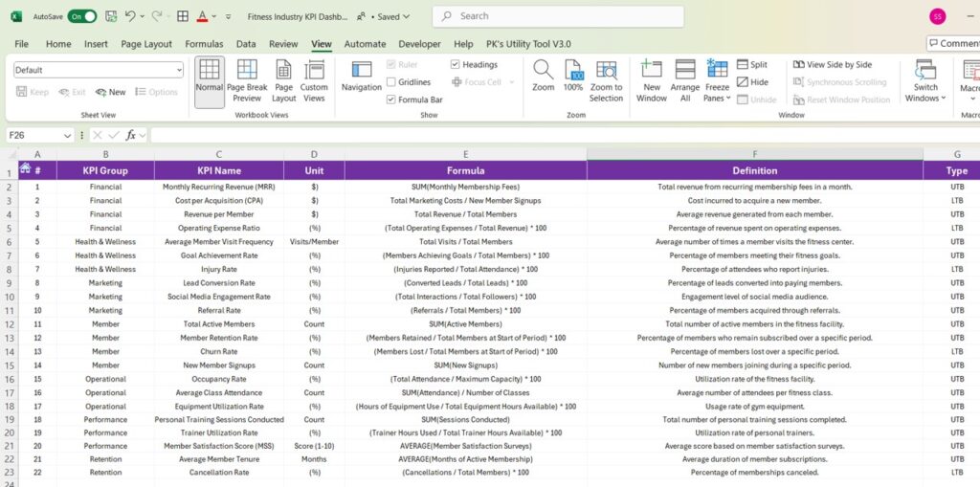Click the Redo icon
The image size is (980, 487).
pos(157,17)
